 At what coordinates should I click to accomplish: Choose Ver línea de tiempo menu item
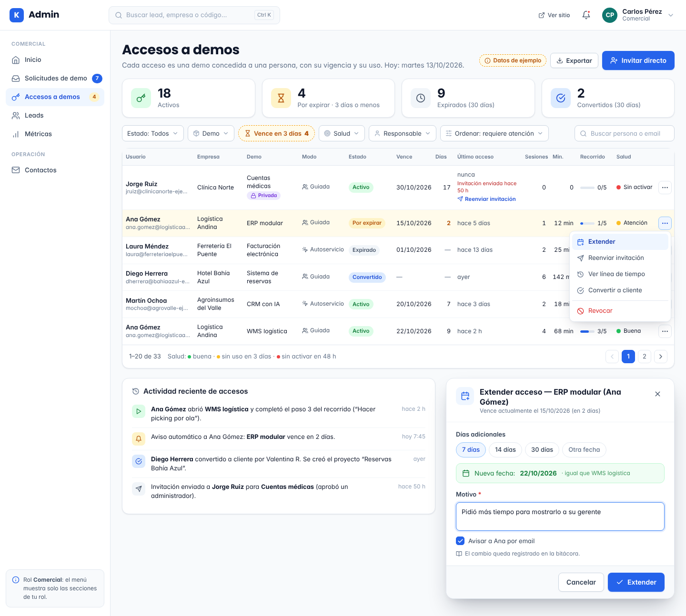(x=620, y=274)
